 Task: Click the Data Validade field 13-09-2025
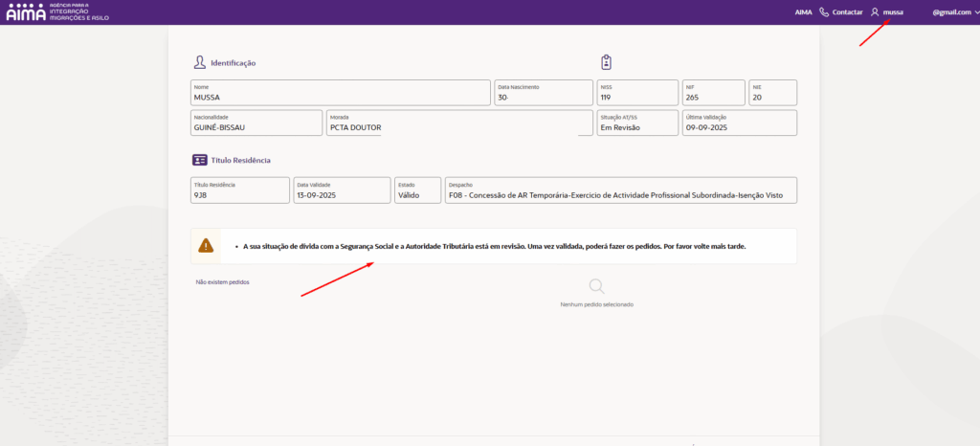click(x=342, y=190)
